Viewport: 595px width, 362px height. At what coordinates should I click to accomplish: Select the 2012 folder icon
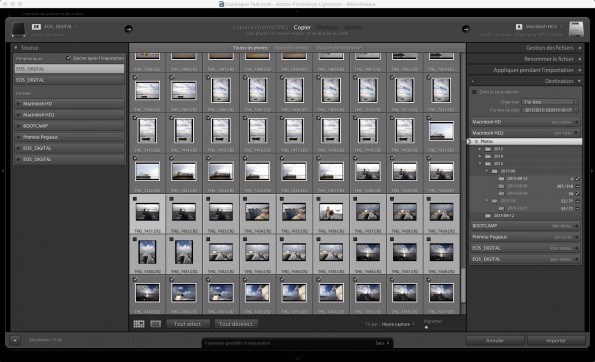click(x=488, y=149)
